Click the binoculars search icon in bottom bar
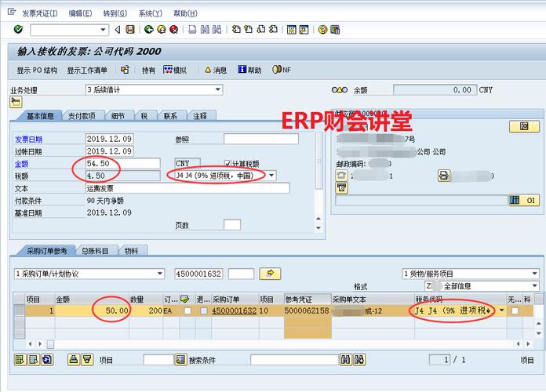 pos(346,360)
